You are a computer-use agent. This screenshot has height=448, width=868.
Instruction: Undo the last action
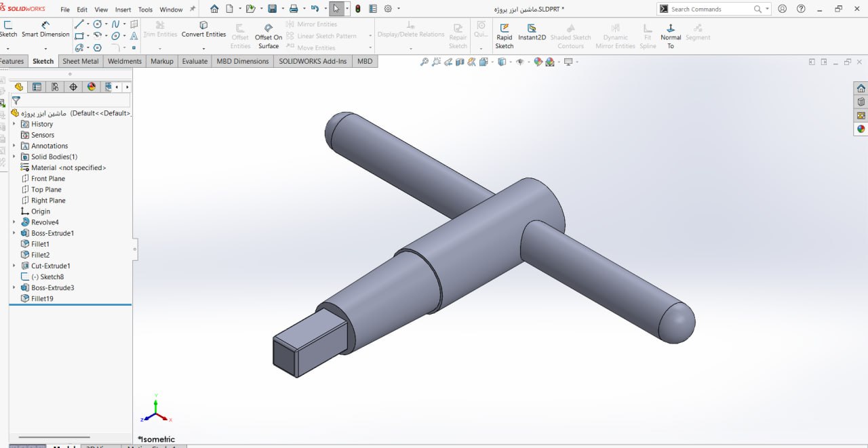315,9
